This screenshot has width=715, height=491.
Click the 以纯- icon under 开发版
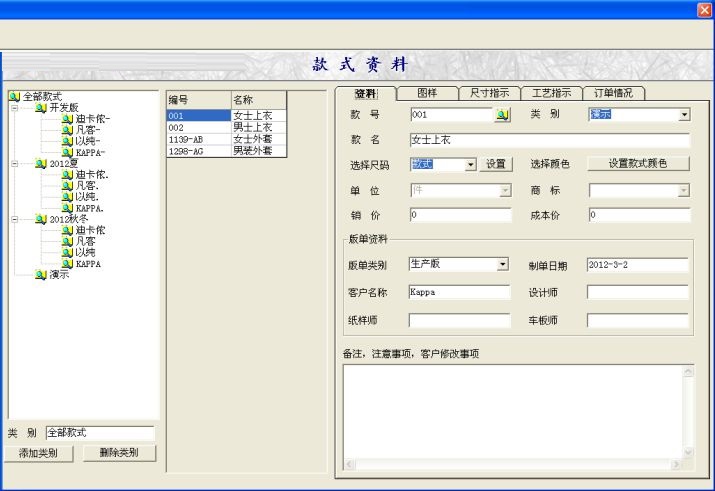[67, 141]
